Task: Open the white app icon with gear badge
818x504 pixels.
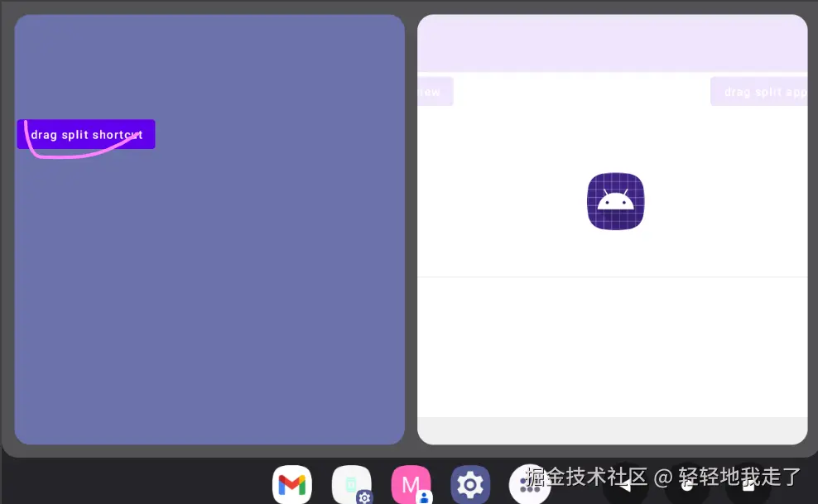Action: point(352,485)
